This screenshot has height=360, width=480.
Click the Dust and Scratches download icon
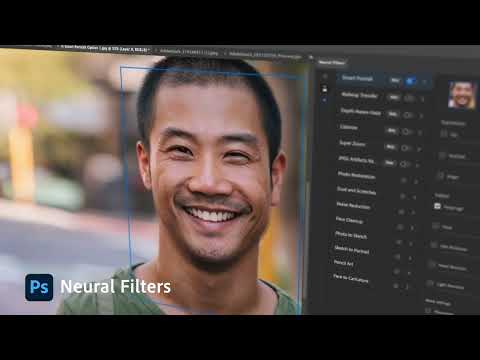[403, 196]
